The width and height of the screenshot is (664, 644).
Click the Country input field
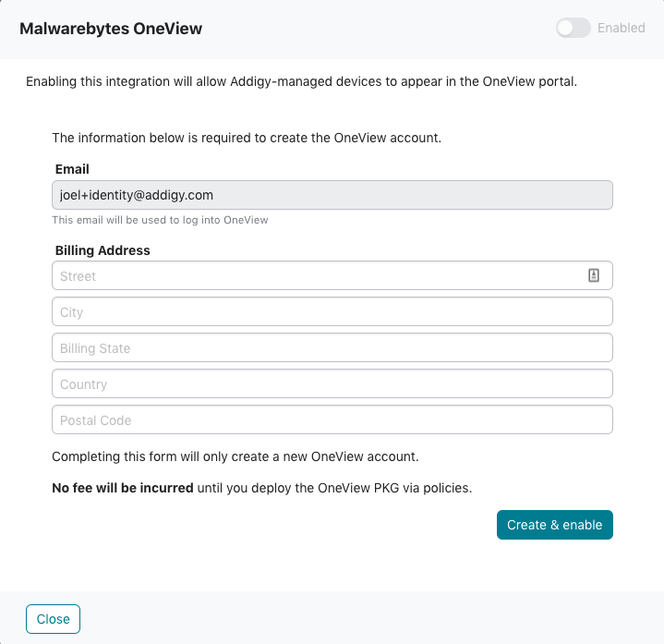click(332, 383)
